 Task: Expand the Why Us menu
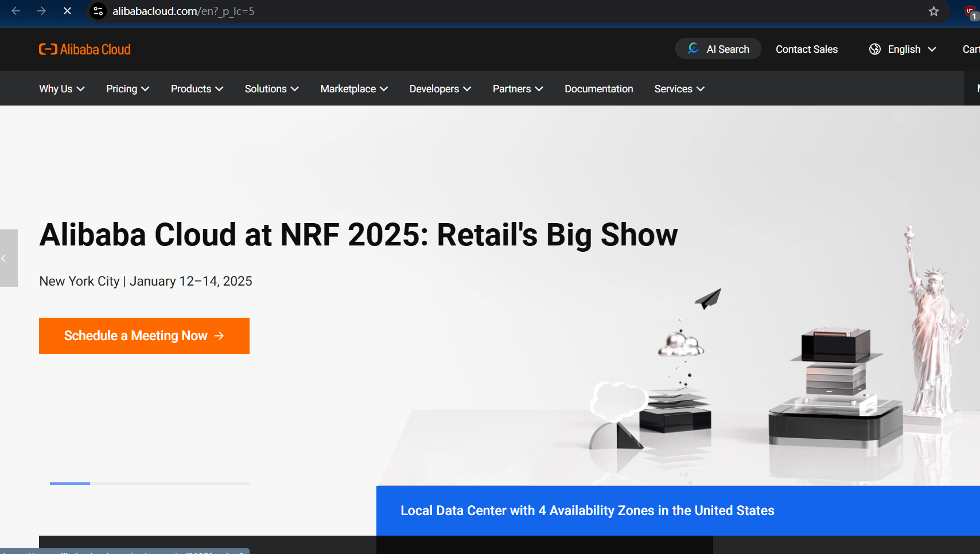click(x=62, y=89)
